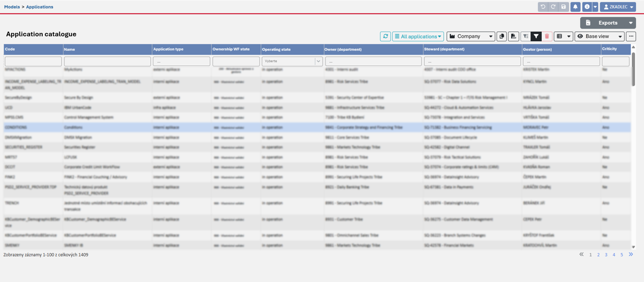This screenshot has height=282, width=644.
Task: Click the Models breadcrumb link
Action: coord(12,7)
